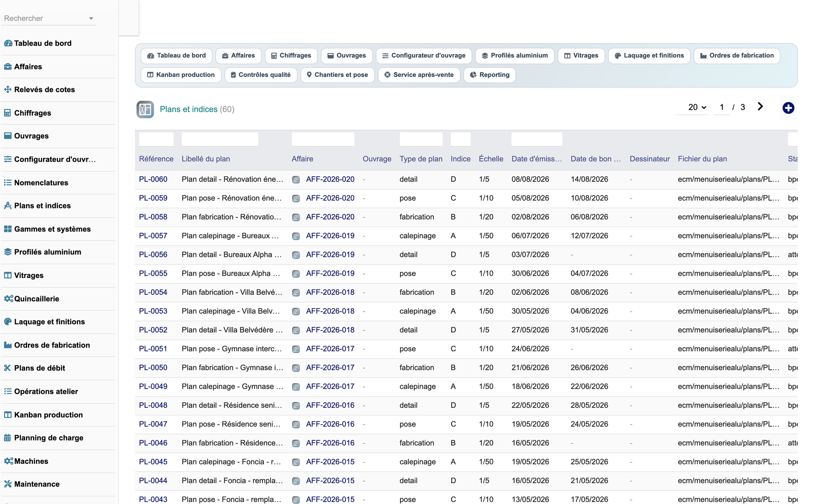Click the Date d'émiss… filter field
The height and width of the screenshot is (504, 815).
tap(536, 139)
